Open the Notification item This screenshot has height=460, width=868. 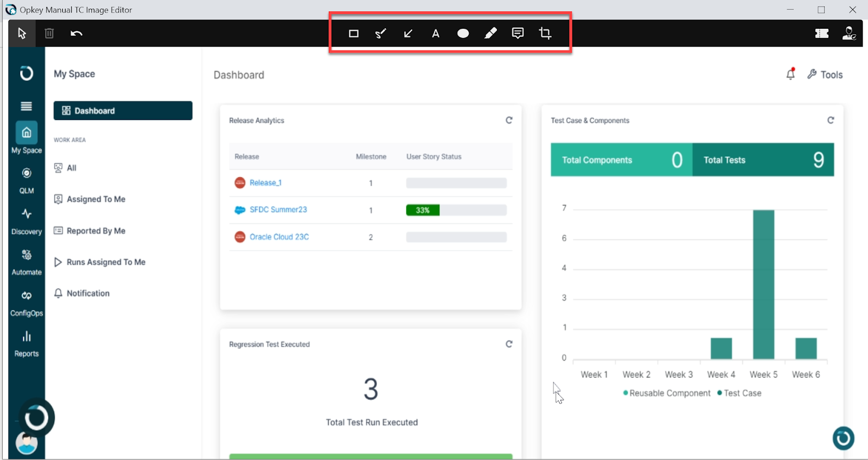point(82,293)
